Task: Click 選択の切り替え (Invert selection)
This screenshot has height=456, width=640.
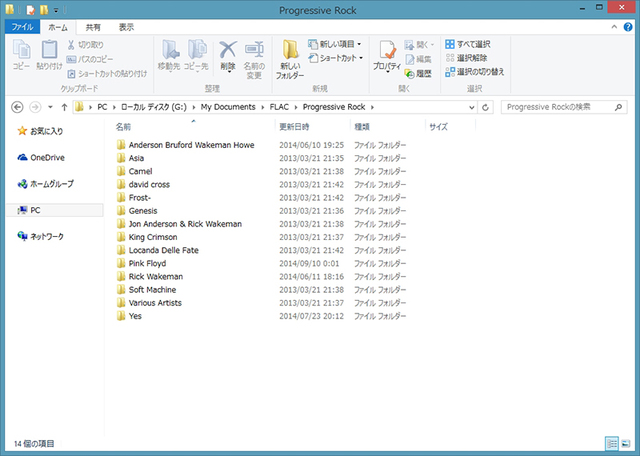Action: 475,72
